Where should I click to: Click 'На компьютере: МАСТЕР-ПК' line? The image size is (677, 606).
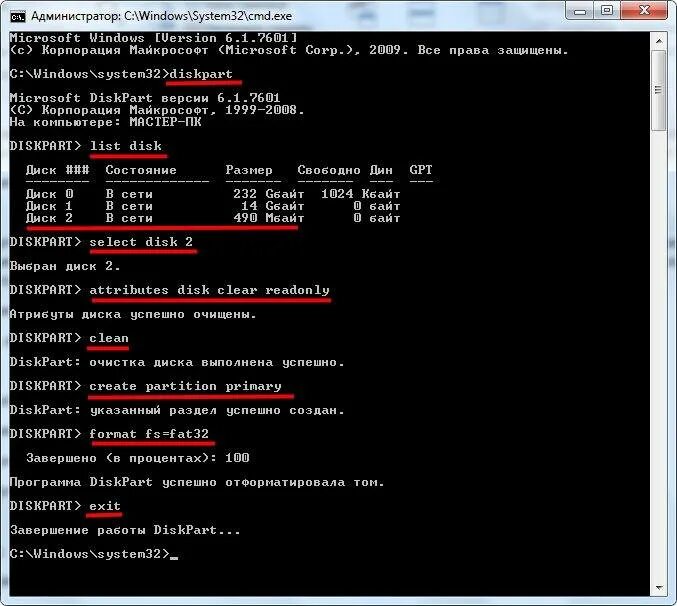click(105, 122)
